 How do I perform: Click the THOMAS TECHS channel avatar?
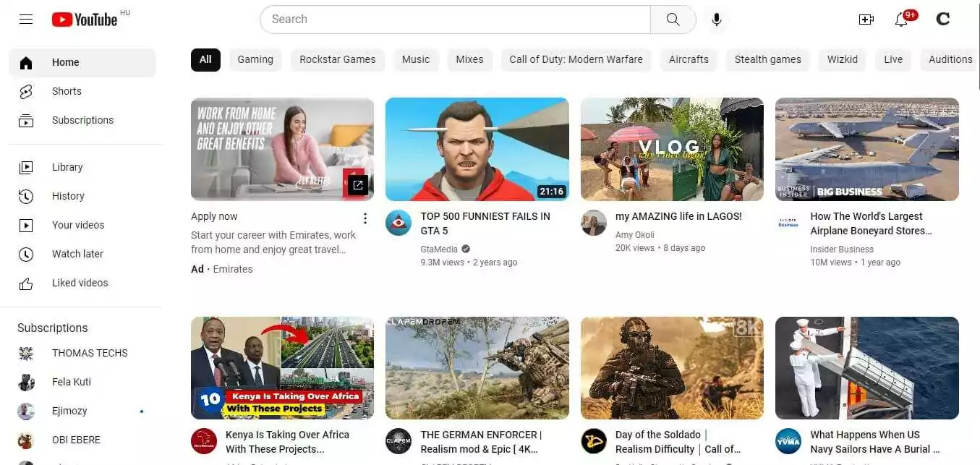click(26, 354)
